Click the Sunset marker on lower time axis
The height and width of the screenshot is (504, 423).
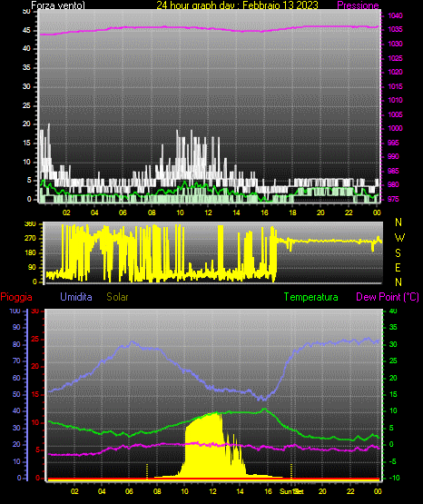pos(291,491)
